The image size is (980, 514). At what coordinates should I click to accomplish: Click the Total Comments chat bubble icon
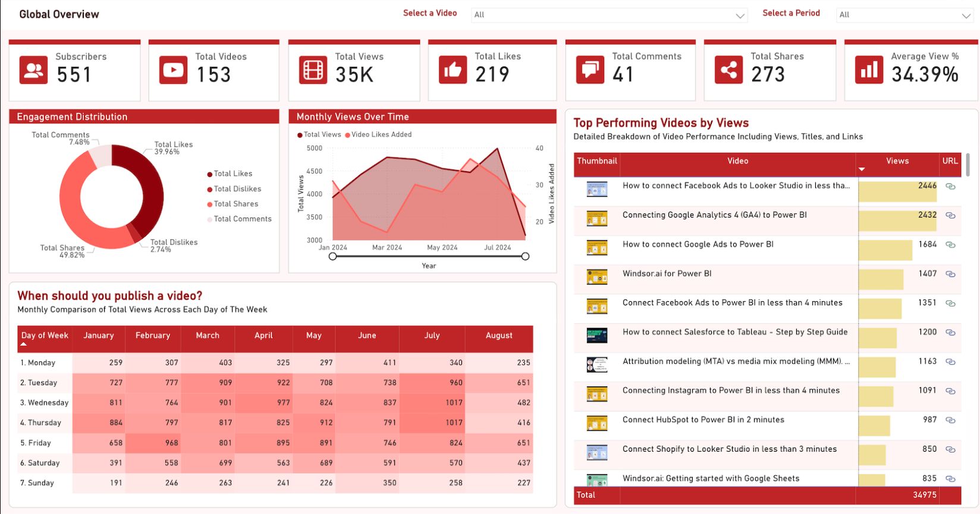590,70
